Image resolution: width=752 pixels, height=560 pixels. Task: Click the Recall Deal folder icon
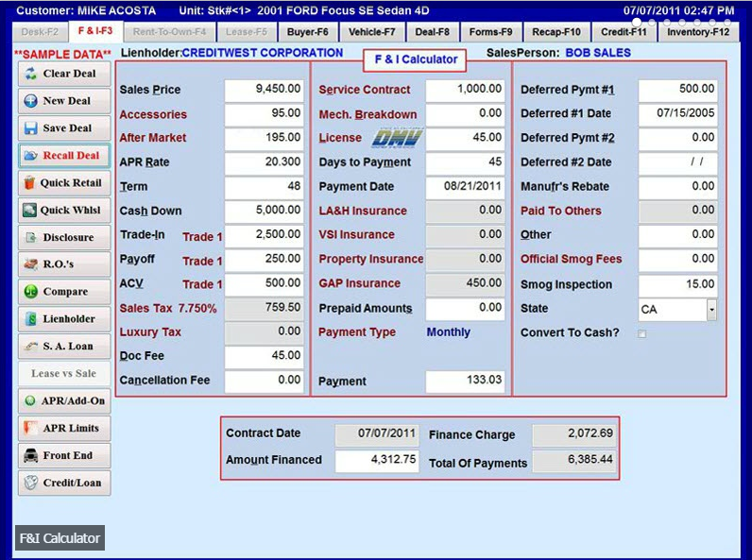click(x=30, y=155)
